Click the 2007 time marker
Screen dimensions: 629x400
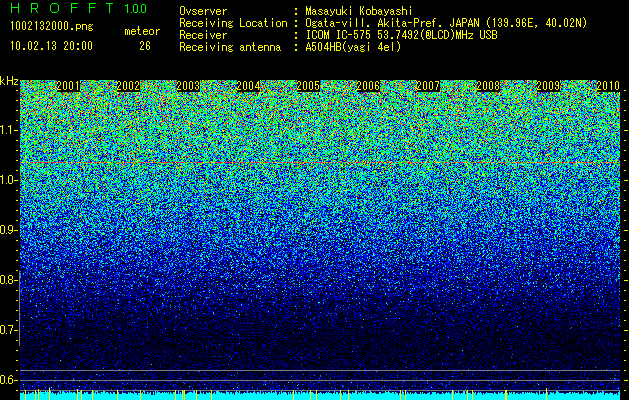click(428, 86)
